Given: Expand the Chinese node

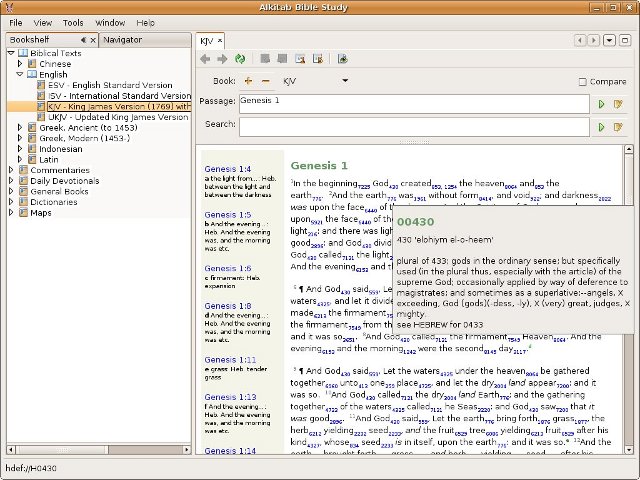Looking at the screenshot, I should (20, 64).
